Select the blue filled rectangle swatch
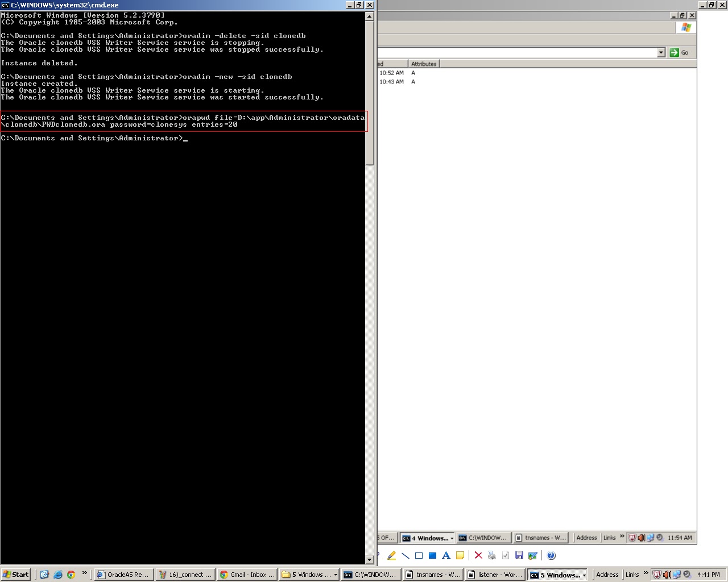Viewport: 728px width, 582px height. [432, 555]
